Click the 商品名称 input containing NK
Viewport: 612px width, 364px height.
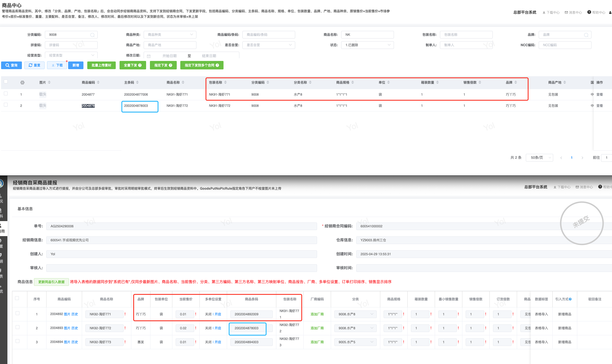click(367, 35)
